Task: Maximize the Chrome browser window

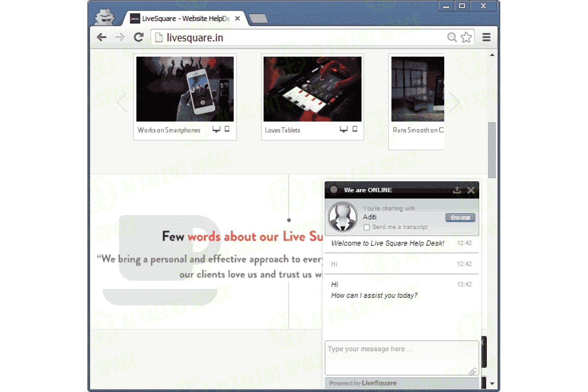Action: tap(462, 6)
